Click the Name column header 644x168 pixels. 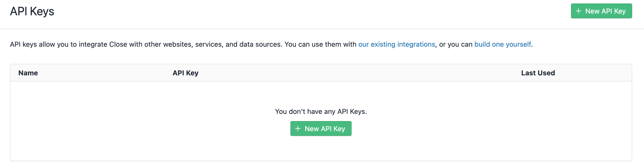click(x=28, y=73)
